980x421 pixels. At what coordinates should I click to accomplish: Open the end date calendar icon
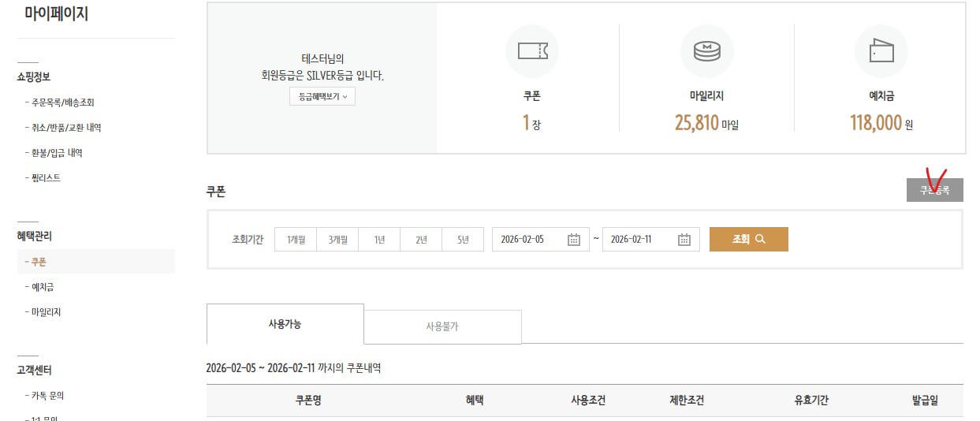coord(684,240)
